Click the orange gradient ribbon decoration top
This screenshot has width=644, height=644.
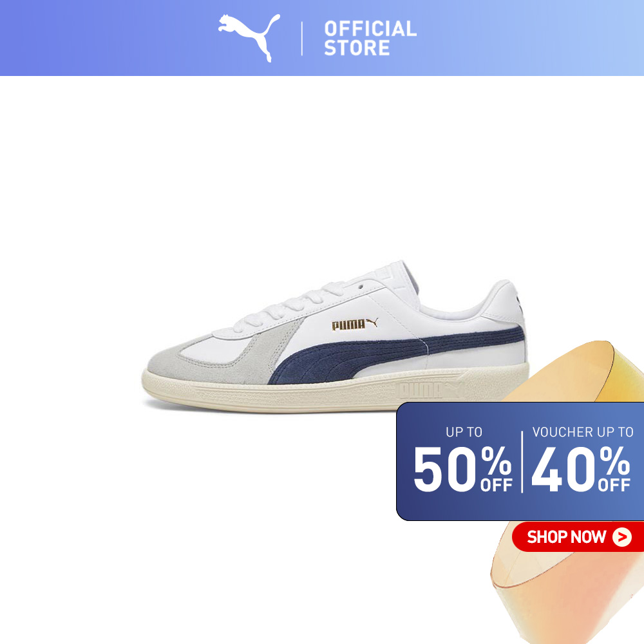pos(583,371)
